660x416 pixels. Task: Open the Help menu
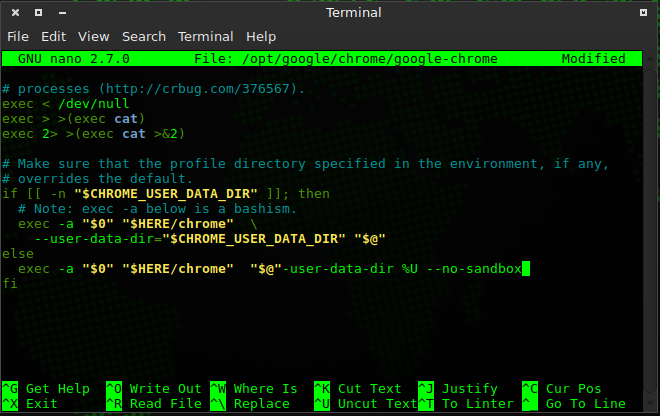(x=260, y=36)
